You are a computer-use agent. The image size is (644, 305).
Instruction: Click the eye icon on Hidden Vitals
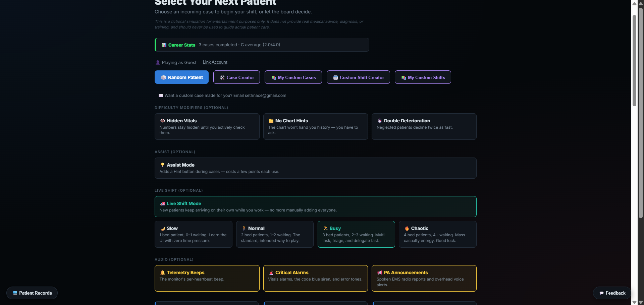point(162,121)
